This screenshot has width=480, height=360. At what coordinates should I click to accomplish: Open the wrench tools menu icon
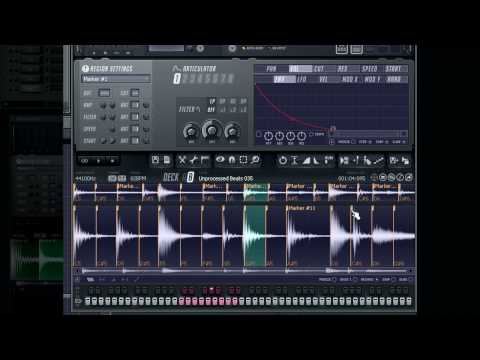click(x=194, y=160)
